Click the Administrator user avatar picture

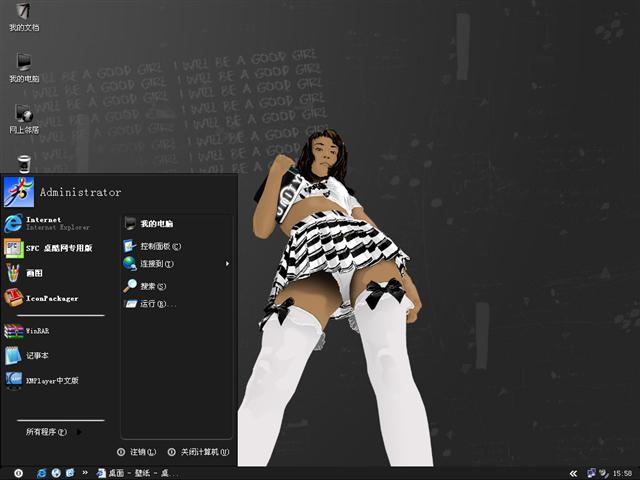click(x=19, y=192)
